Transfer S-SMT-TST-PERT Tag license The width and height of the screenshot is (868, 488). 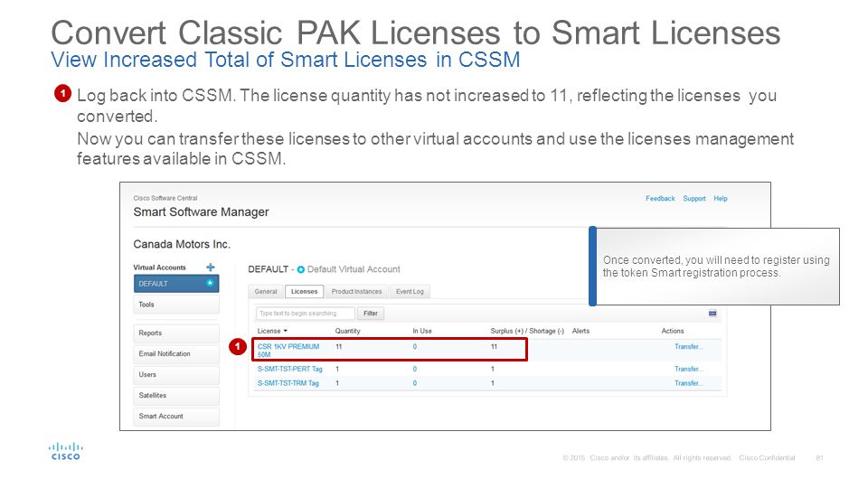click(688, 369)
